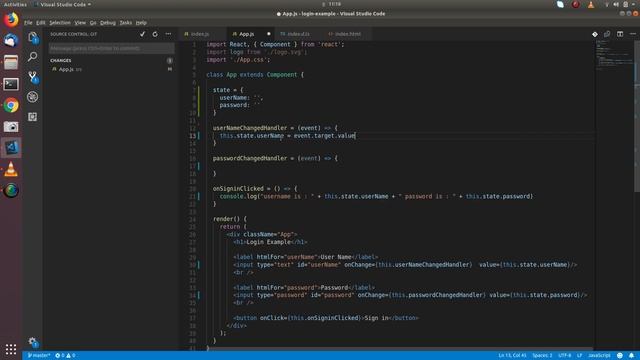Viewport: 640px width, 360px height.
Task: Open Terminal from the dock
Action: tap(11, 84)
